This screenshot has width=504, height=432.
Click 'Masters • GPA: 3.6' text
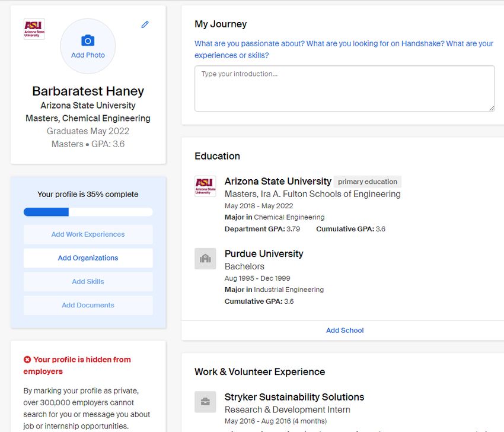pos(88,144)
